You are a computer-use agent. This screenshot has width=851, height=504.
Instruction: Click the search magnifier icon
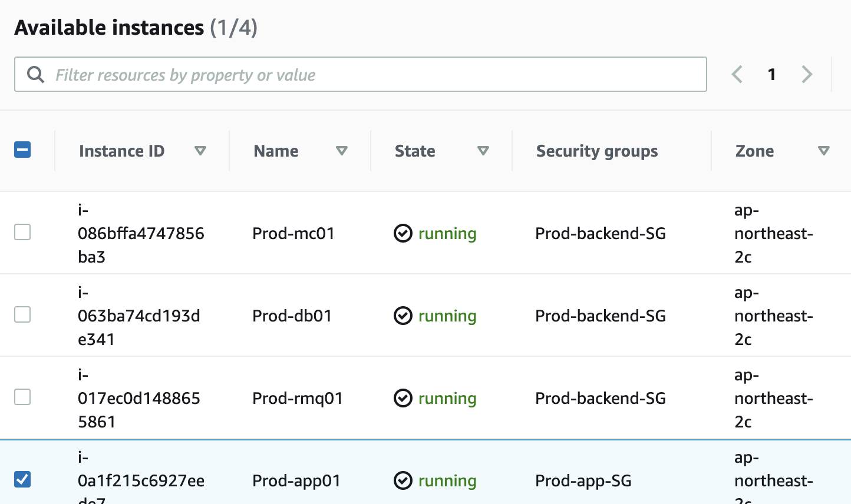pyautogui.click(x=36, y=75)
